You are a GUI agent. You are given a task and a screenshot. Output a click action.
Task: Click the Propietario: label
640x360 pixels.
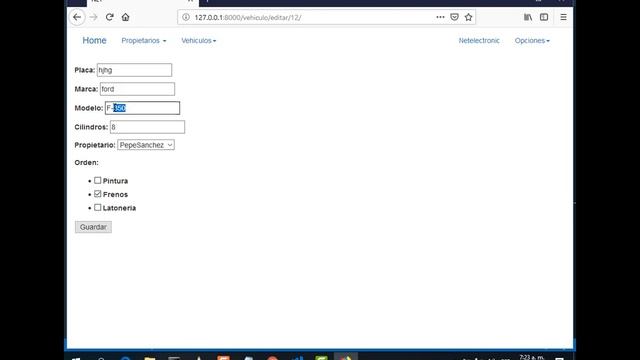95,145
